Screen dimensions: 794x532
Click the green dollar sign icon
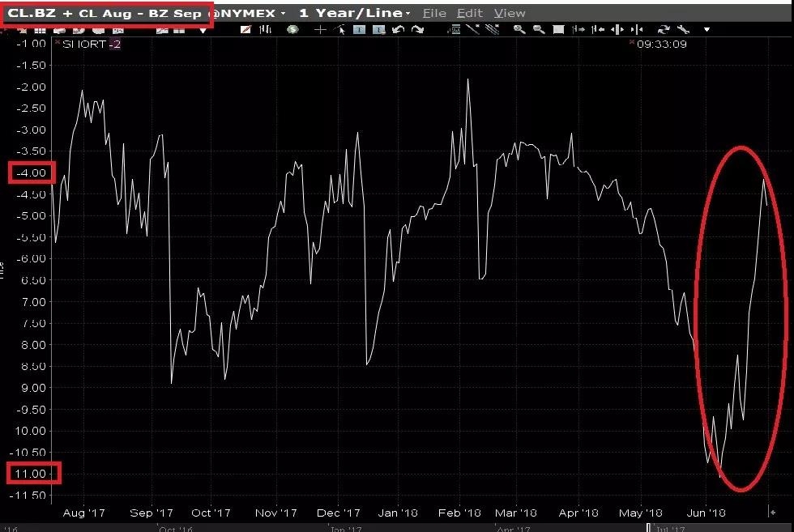click(292, 29)
